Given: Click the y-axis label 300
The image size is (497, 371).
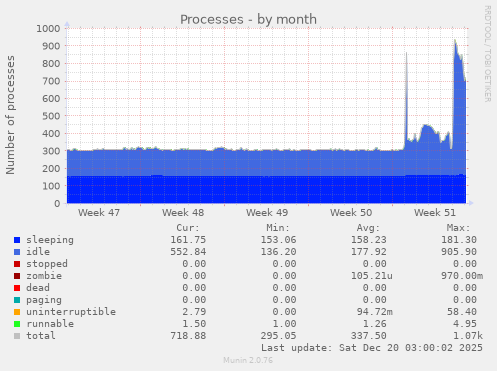Looking at the screenshot, I should point(51,151).
